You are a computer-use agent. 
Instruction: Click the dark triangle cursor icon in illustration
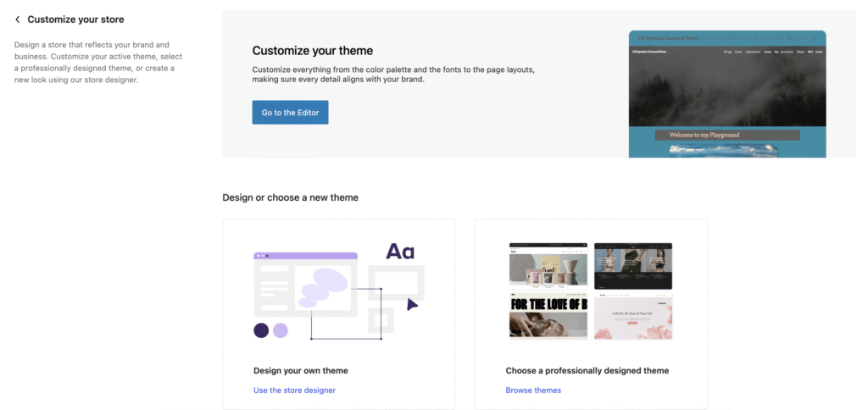coord(412,304)
